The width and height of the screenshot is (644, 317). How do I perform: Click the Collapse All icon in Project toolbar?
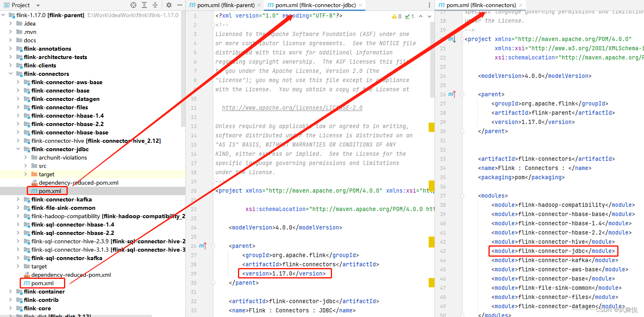[155, 5]
